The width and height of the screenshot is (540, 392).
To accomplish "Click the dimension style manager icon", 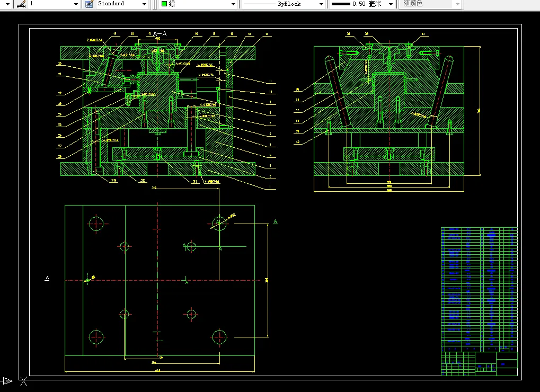I will coord(21,4).
